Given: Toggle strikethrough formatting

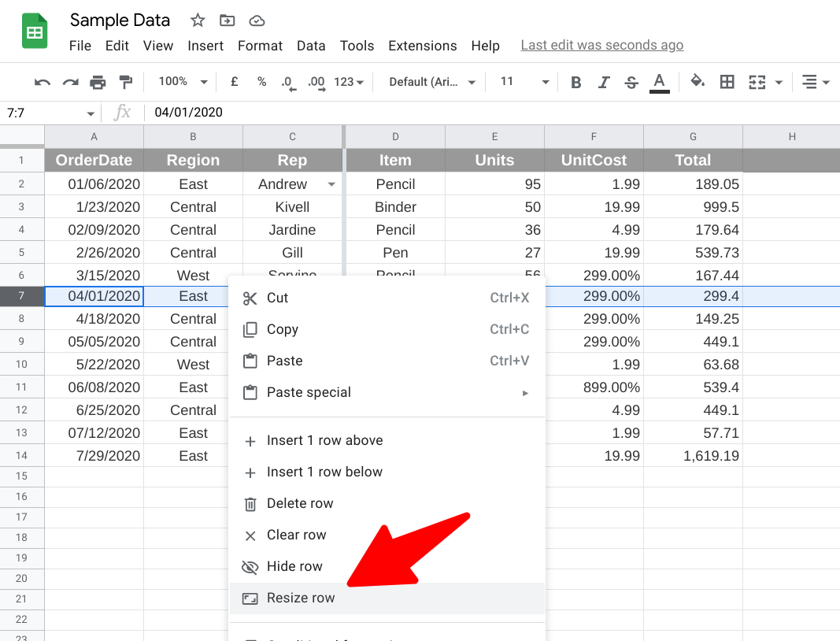Looking at the screenshot, I should tap(631, 82).
